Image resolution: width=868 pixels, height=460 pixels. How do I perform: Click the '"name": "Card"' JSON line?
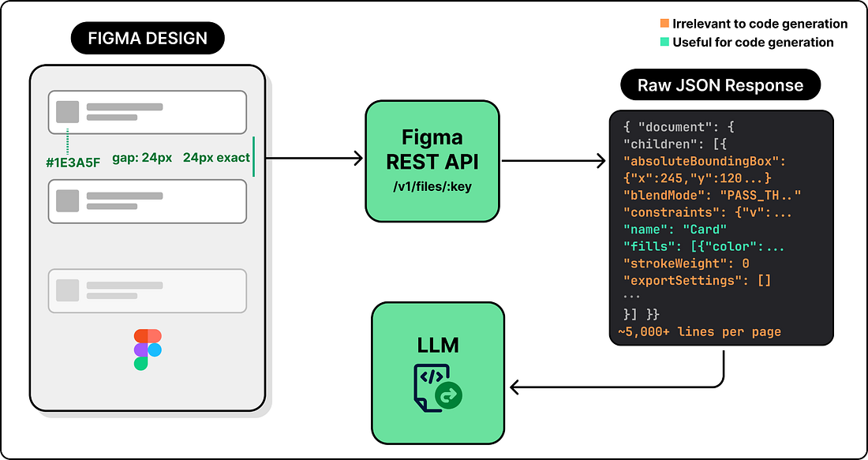[x=675, y=229]
